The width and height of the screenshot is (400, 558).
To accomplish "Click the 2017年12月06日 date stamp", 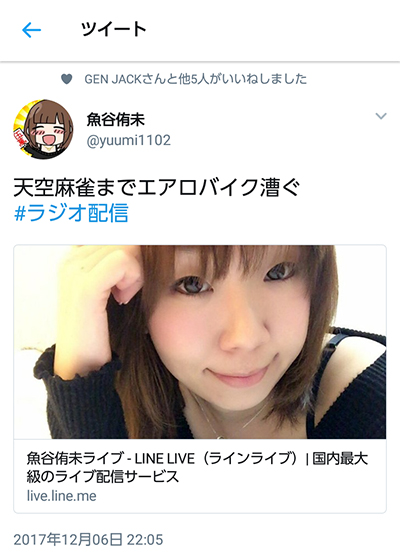I will click(x=68, y=539).
